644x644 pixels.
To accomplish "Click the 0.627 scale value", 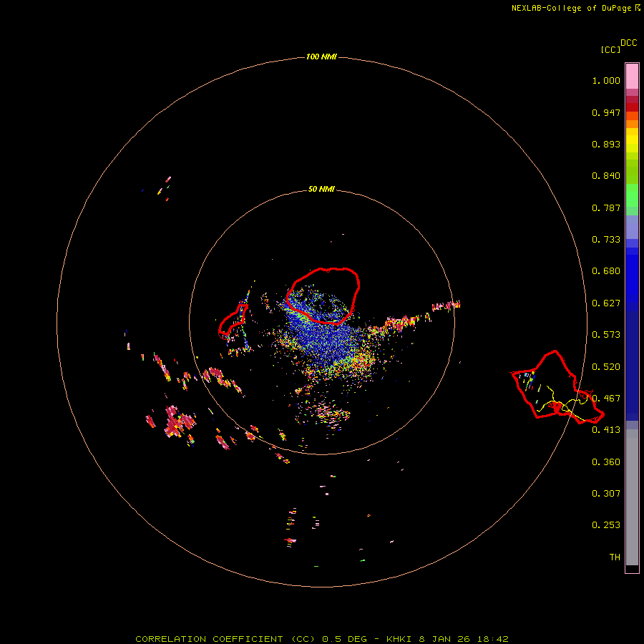I will 606,303.
